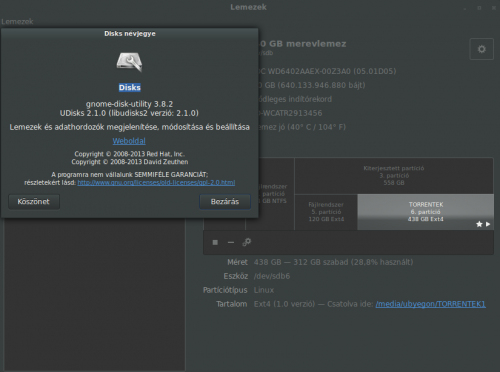This screenshot has height=372, width=500.
Task: Open the gear menu in Lemezek window
Action: tap(482, 49)
